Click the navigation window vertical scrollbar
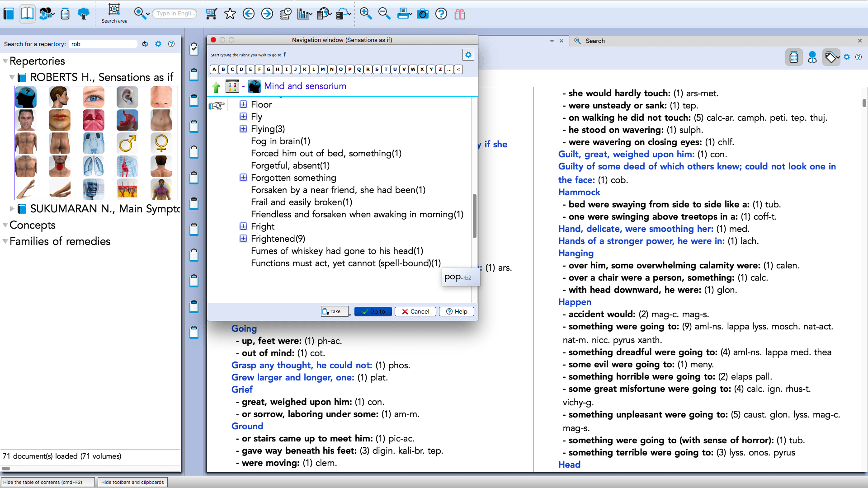Viewport: 868px width, 488px height. [x=474, y=217]
